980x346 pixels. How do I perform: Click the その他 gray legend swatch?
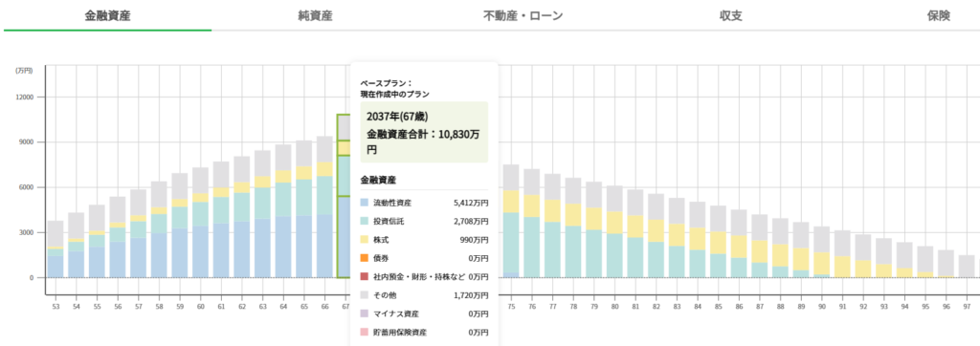point(365,295)
